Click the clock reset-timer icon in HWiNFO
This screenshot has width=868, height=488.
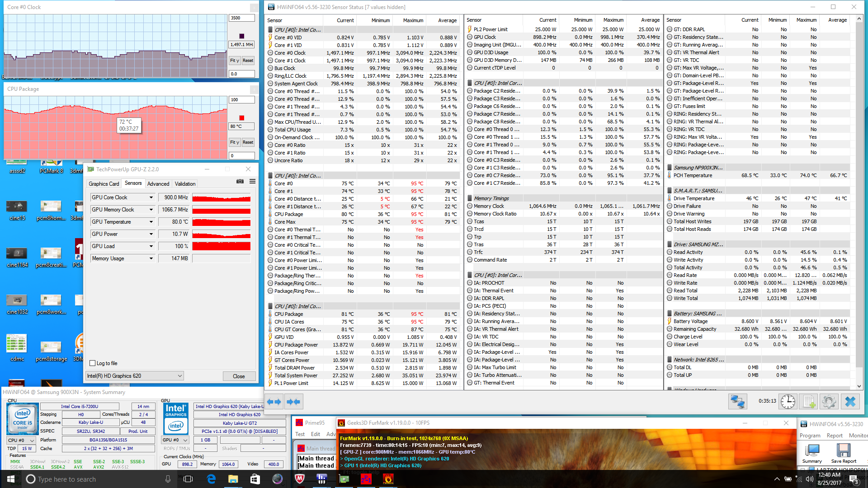point(788,402)
